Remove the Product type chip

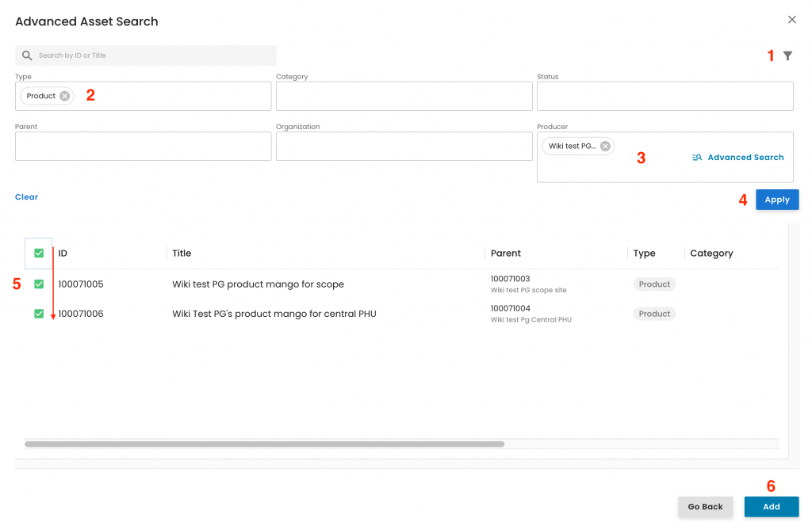tap(65, 96)
